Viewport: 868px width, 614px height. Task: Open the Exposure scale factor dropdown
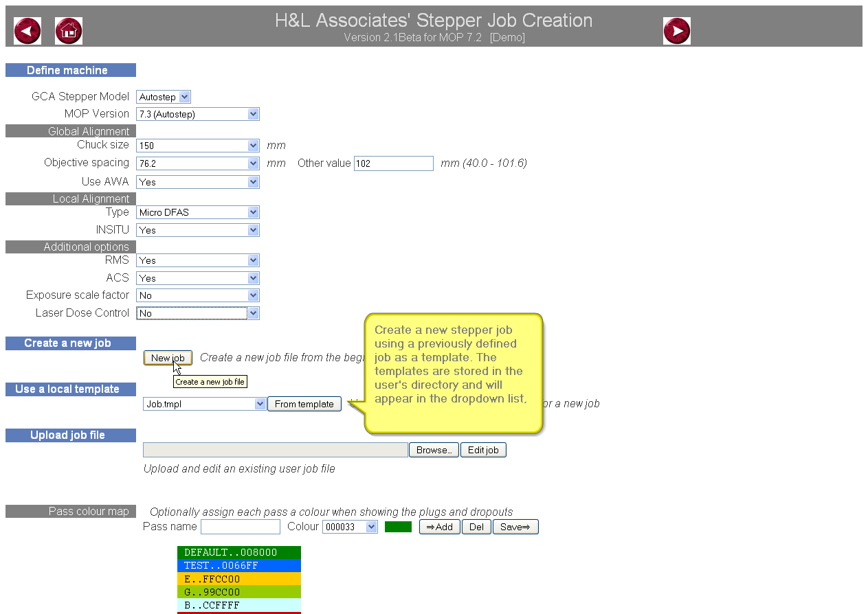click(198, 295)
